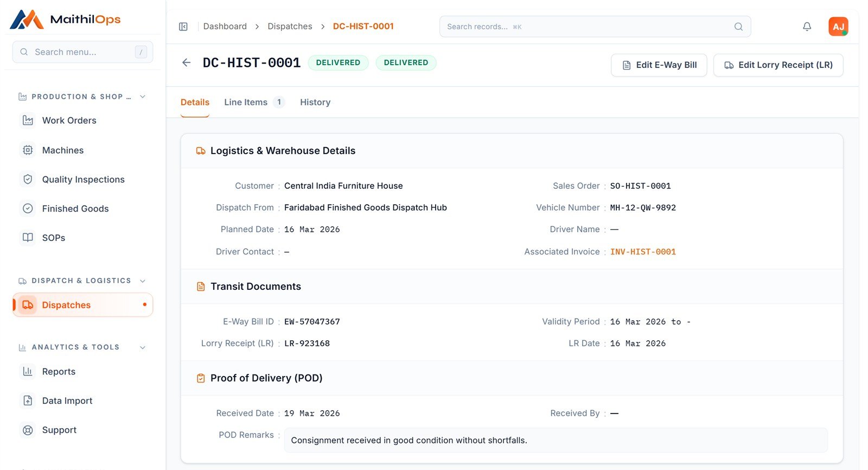Collapse the Dispatch & Logistics section
868x470 pixels.
[x=143, y=281]
